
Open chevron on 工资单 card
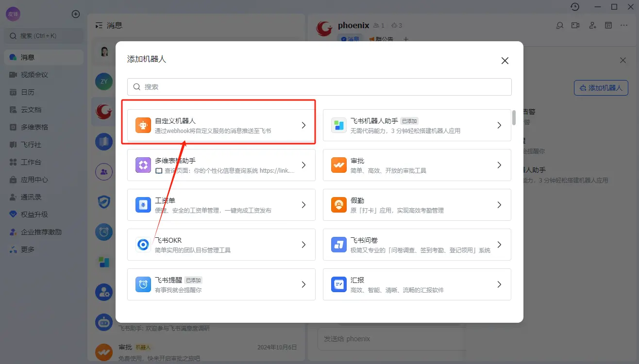pyautogui.click(x=303, y=205)
